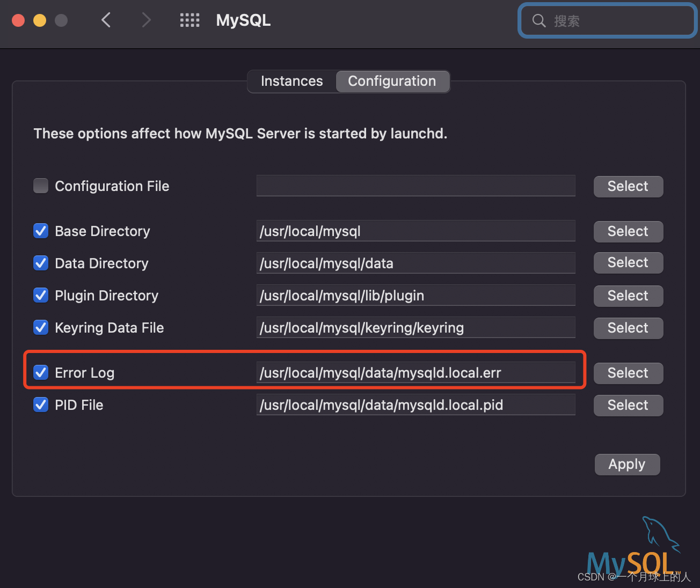Click the /usr/local/mysql/data path field

[x=415, y=263]
